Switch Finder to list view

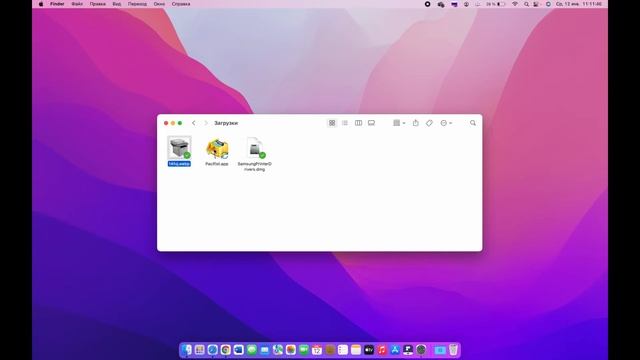345,123
